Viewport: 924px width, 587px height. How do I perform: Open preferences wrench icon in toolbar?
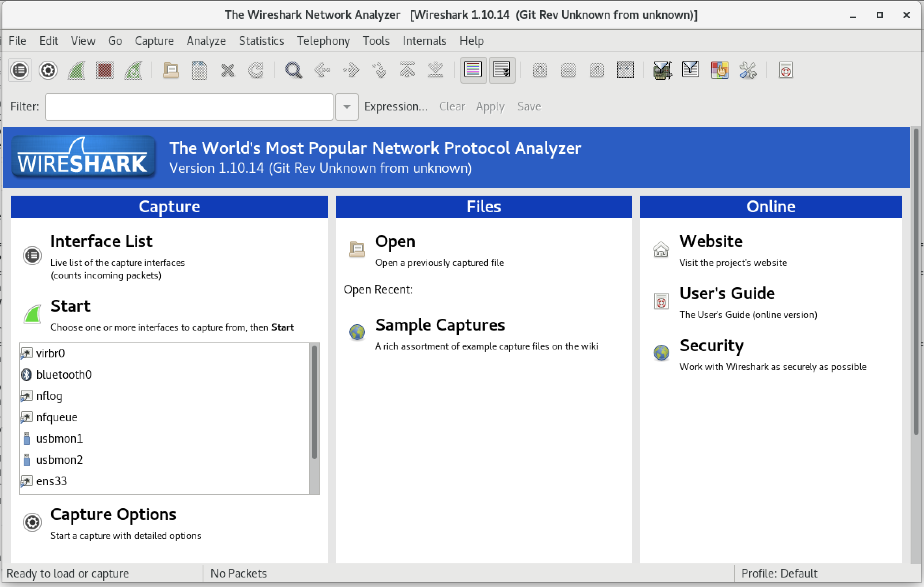748,71
